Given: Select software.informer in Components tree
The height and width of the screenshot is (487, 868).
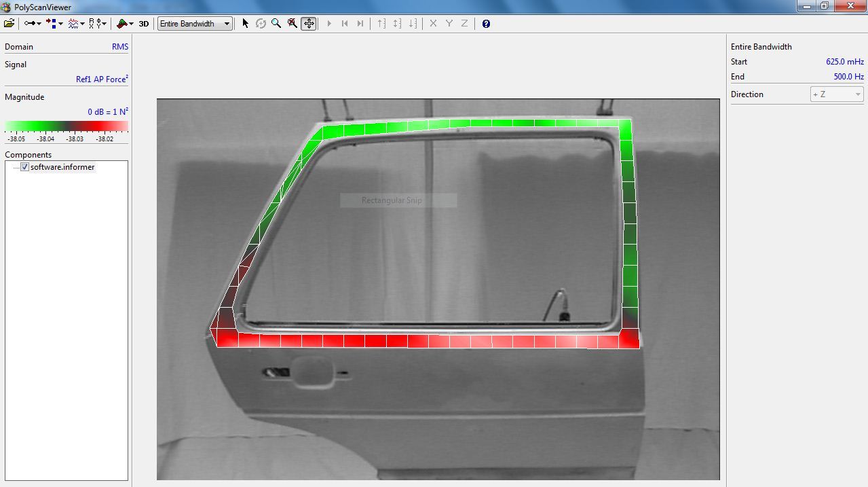Looking at the screenshot, I should [x=62, y=167].
